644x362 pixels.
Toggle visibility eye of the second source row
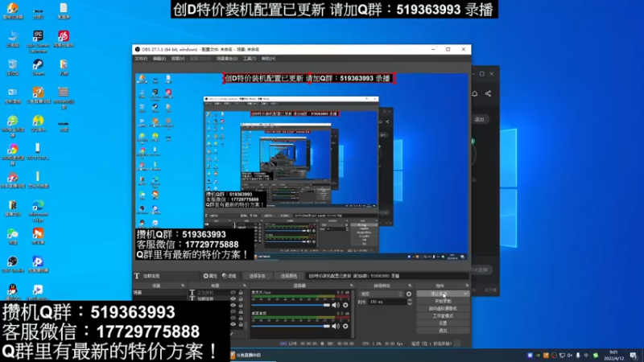point(233,298)
